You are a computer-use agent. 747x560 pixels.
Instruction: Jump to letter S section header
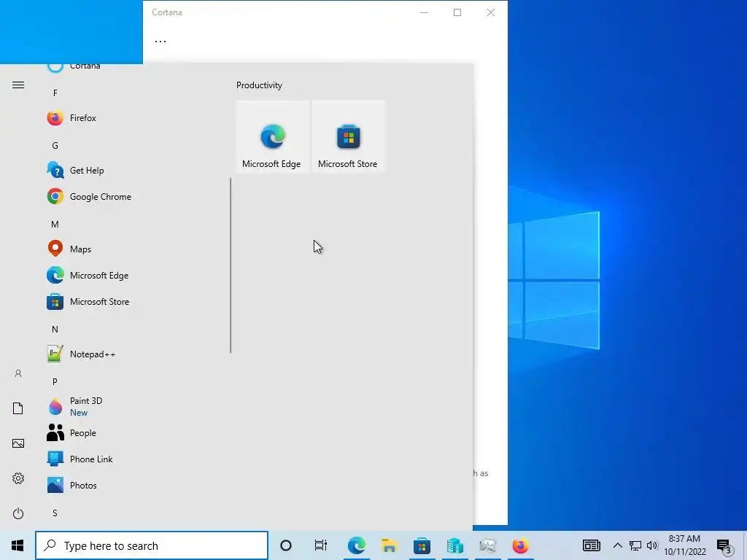point(55,513)
